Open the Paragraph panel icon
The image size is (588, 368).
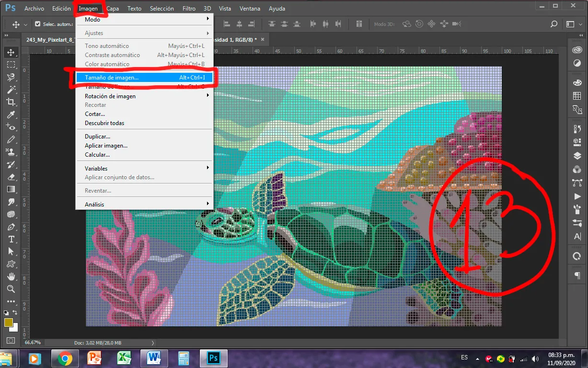[577, 276]
